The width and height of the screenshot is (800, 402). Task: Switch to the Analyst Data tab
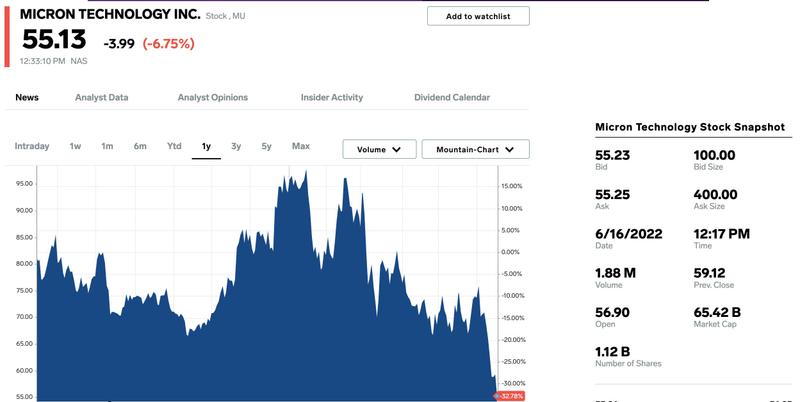click(102, 97)
